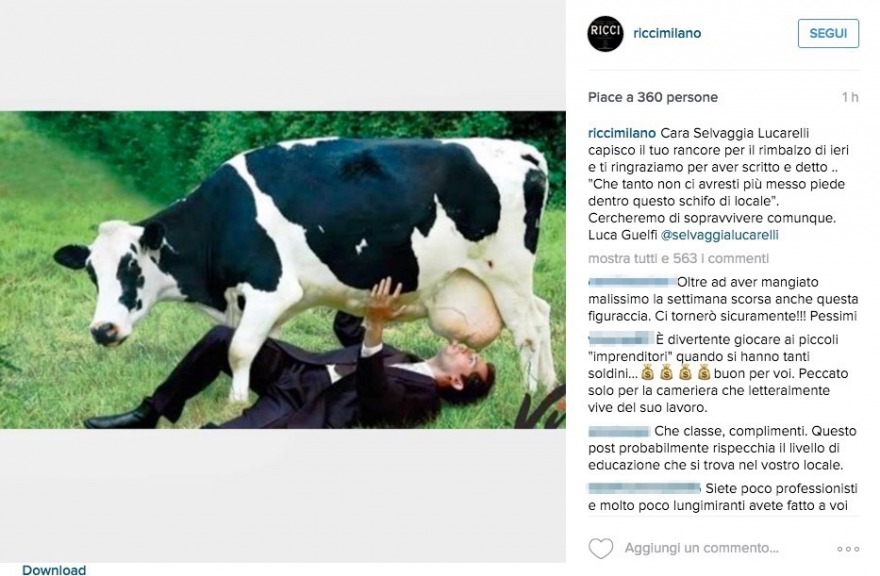Open the cow photo in the post
The image size is (880, 576).
pyautogui.click(x=283, y=270)
